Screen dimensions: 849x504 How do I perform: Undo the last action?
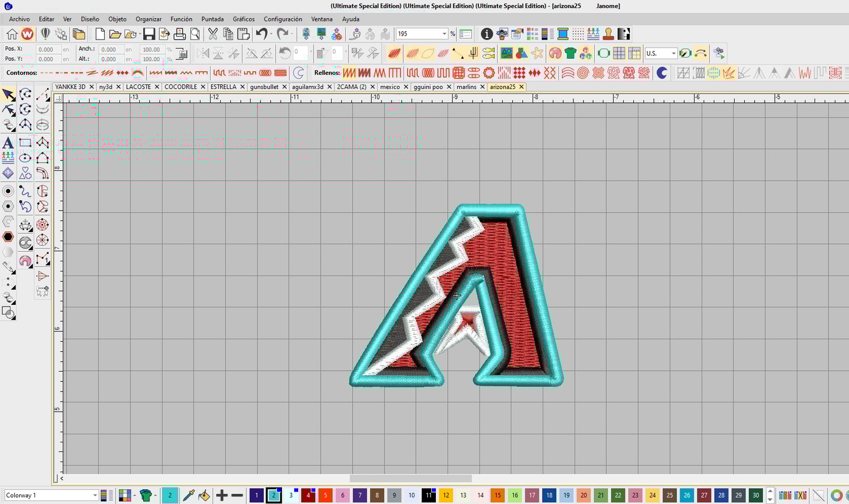tap(261, 34)
